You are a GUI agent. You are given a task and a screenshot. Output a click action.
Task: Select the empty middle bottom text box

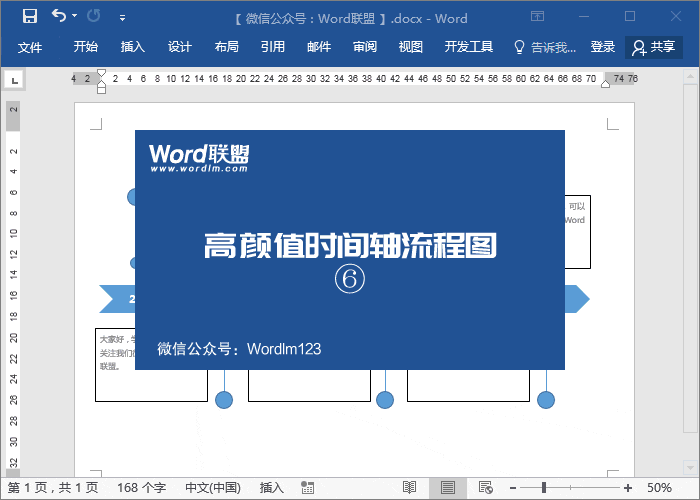click(309, 385)
